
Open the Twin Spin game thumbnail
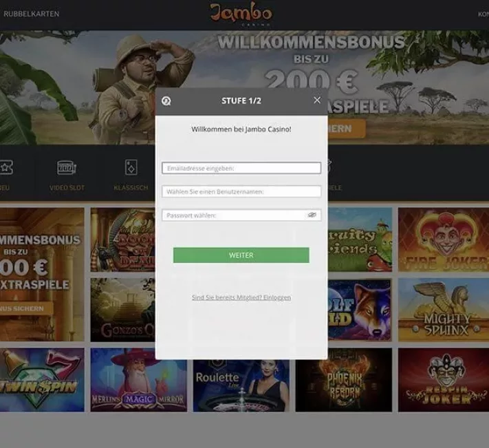click(x=42, y=380)
